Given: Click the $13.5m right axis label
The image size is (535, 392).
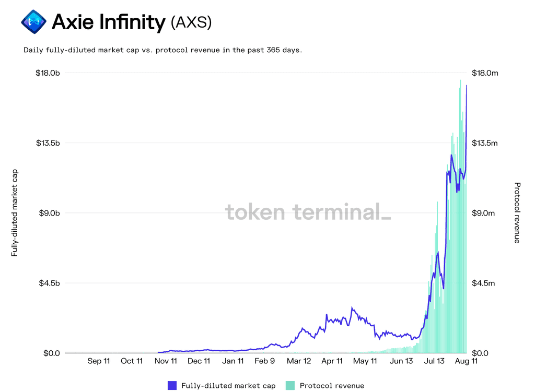Looking at the screenshot, I should tap(484, 143).
